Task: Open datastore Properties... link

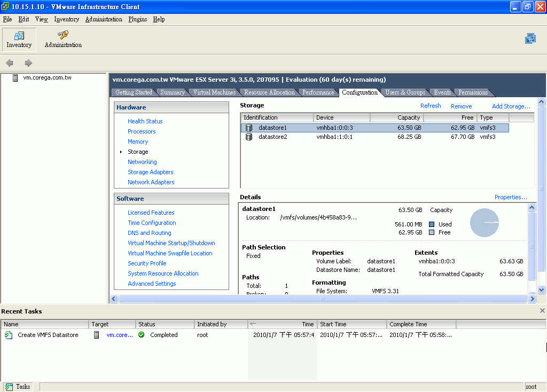Action: (x=511, y=198)
